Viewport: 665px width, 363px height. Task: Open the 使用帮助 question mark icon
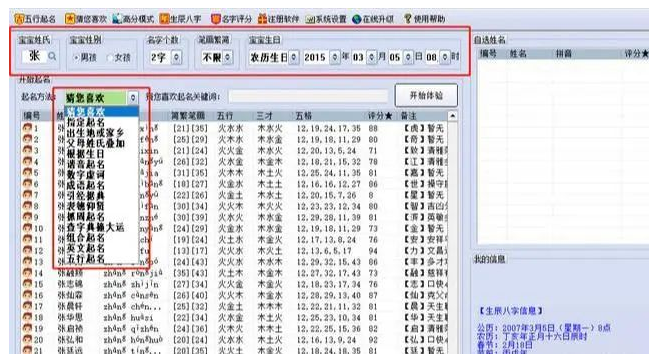click(x=408, y=19)
